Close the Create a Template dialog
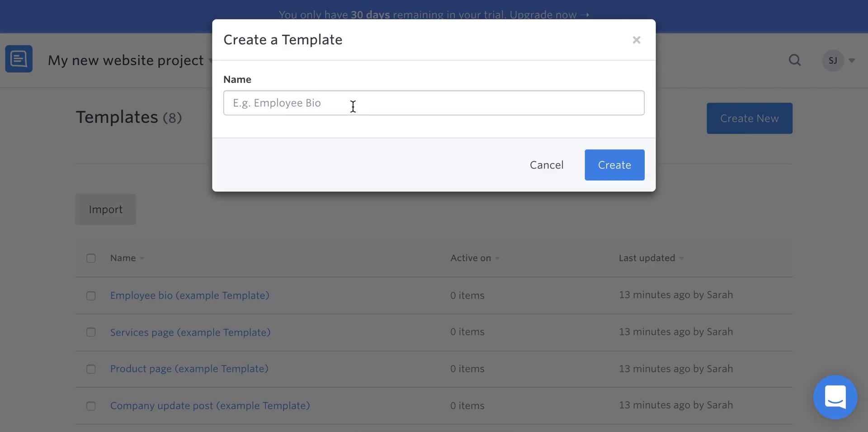 tap(636, 40)
